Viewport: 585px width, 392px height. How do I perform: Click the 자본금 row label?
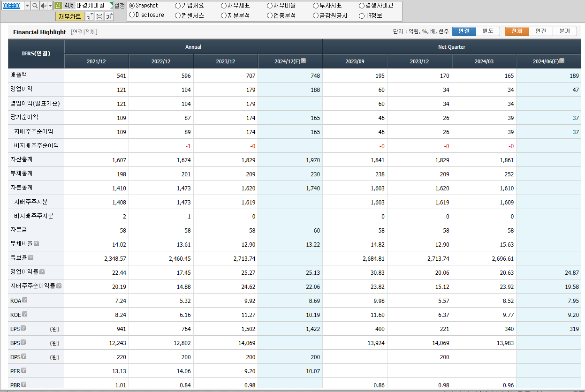point(19,230)
